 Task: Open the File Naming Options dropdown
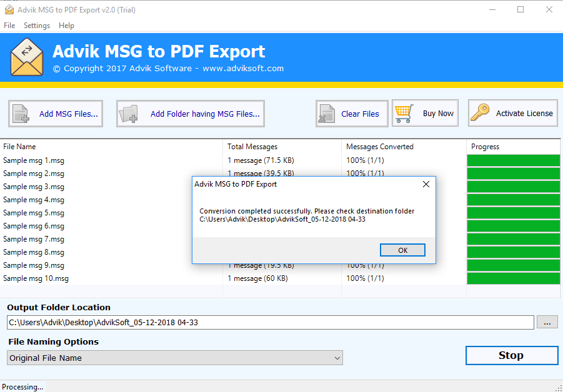(x=175, y=358)
